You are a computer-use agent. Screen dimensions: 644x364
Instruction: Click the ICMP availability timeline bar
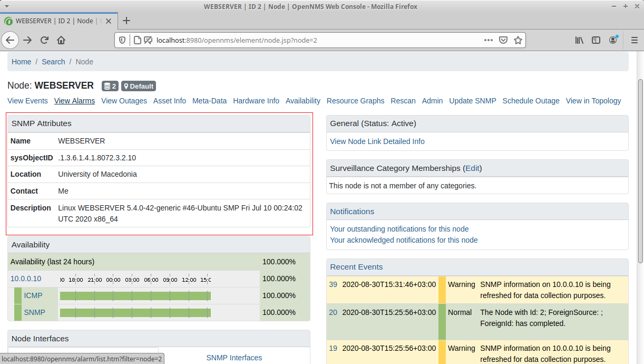click(x=135, y=296)
